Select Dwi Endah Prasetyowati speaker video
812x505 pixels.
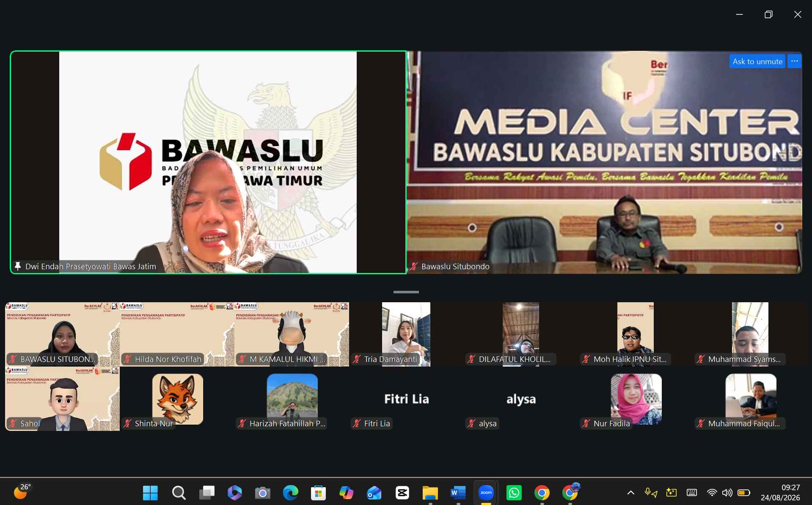coord(208,163)
